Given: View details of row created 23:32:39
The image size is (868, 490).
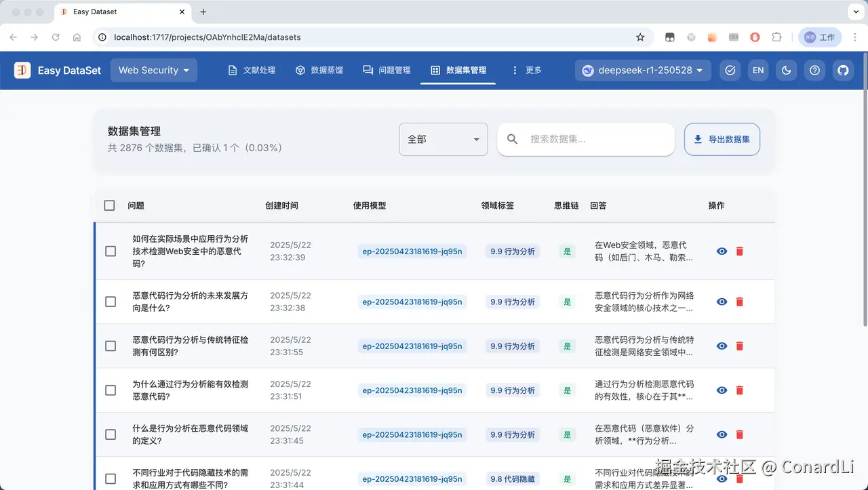Looking at the screenshot, I should pyautogui.click(x=722, y=251).
